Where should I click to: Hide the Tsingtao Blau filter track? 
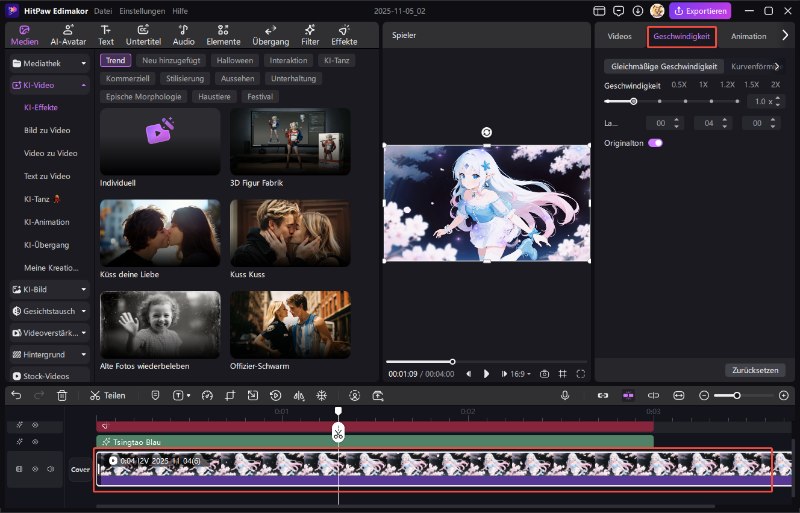coord(35,442)
